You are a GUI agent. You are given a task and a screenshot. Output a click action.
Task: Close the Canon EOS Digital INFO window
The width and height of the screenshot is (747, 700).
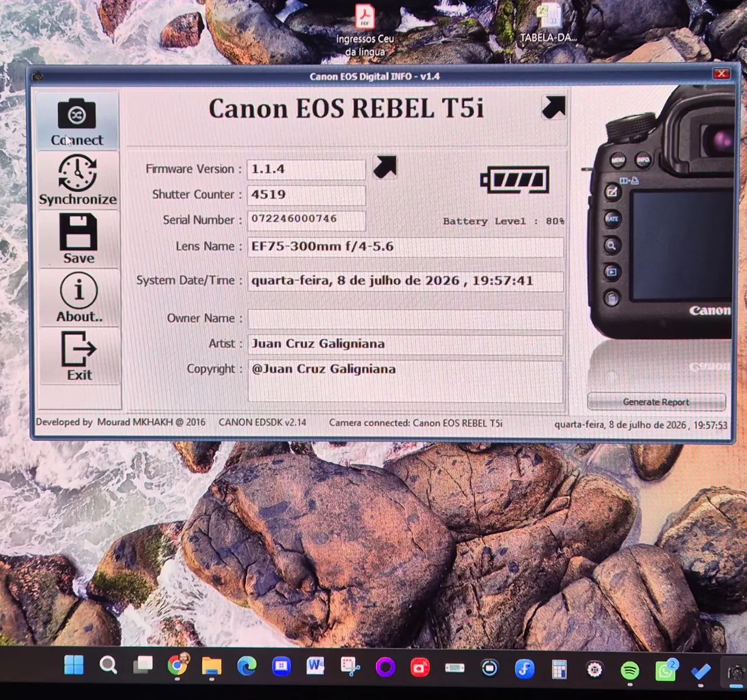click(x=721, y=73)
